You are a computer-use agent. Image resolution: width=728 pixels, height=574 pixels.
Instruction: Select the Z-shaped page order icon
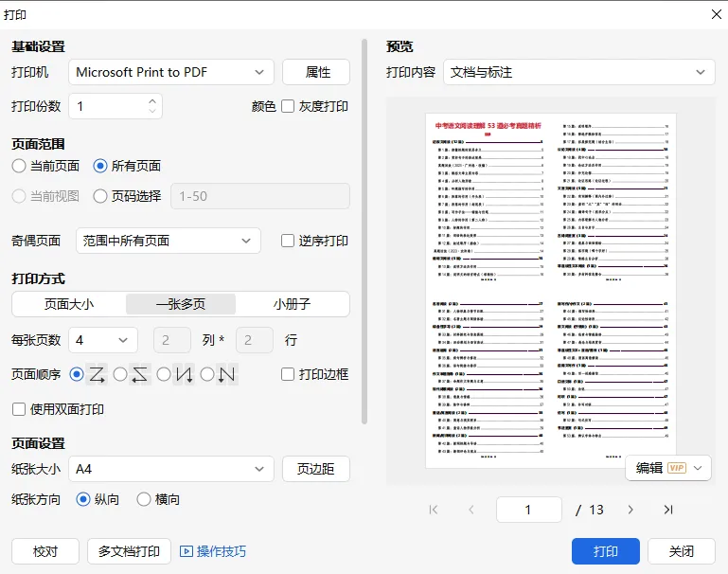98,374
